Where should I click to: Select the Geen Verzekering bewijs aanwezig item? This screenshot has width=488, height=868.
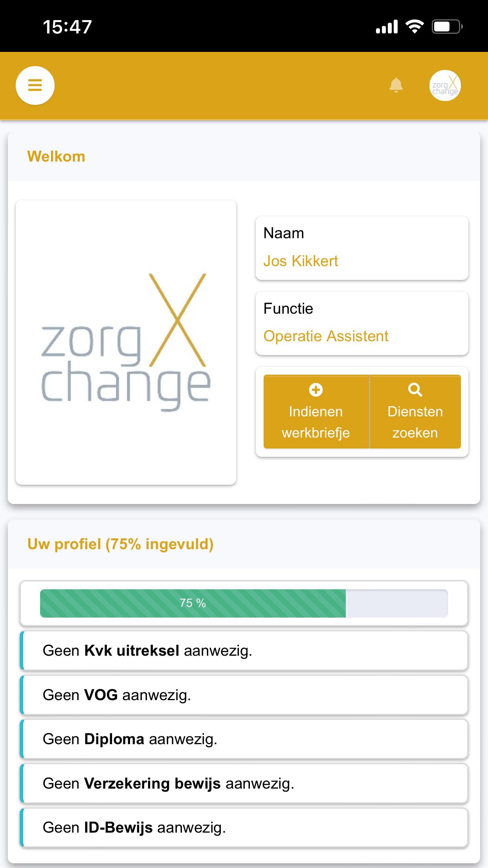coord(244,783)
